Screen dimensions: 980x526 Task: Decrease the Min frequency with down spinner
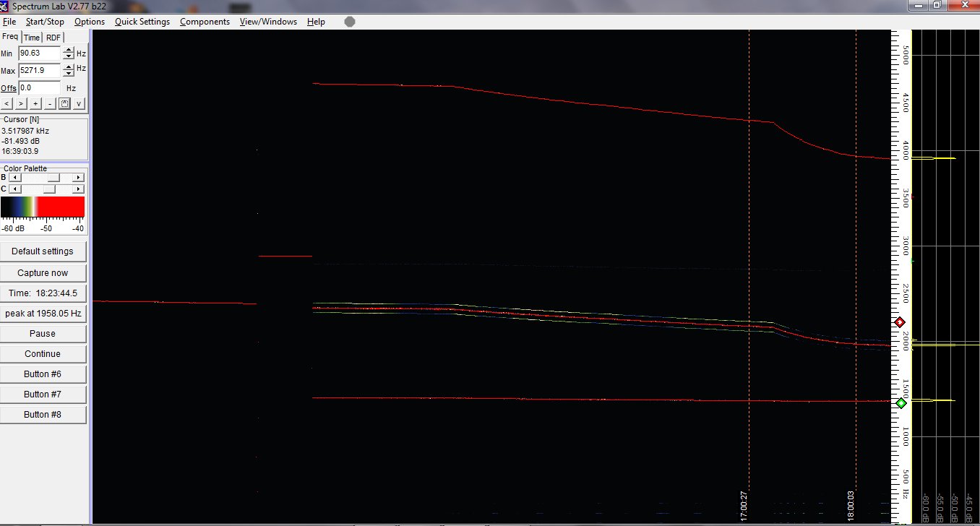(68, 56)
